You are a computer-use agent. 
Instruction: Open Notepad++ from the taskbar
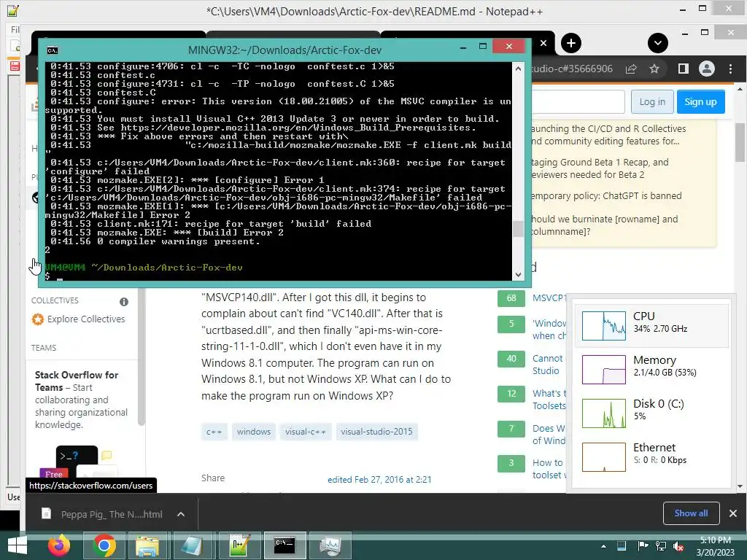pyautogui.click(x=239, y=545)
